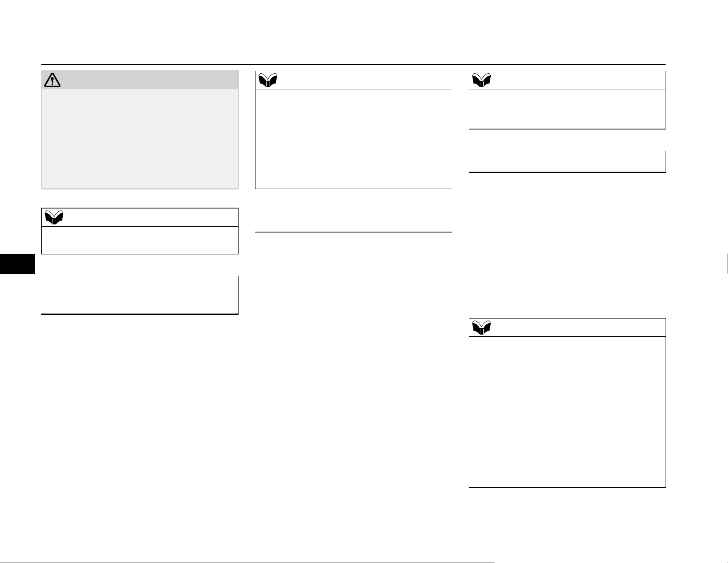
Task: Click the book icon under the warning box
Action: (x=54, y=217)
